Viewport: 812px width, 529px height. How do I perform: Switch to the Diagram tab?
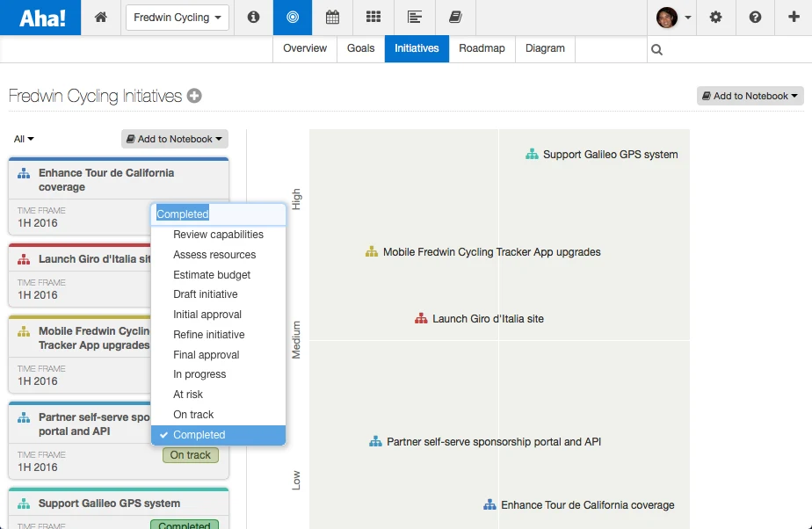[545, 48]
